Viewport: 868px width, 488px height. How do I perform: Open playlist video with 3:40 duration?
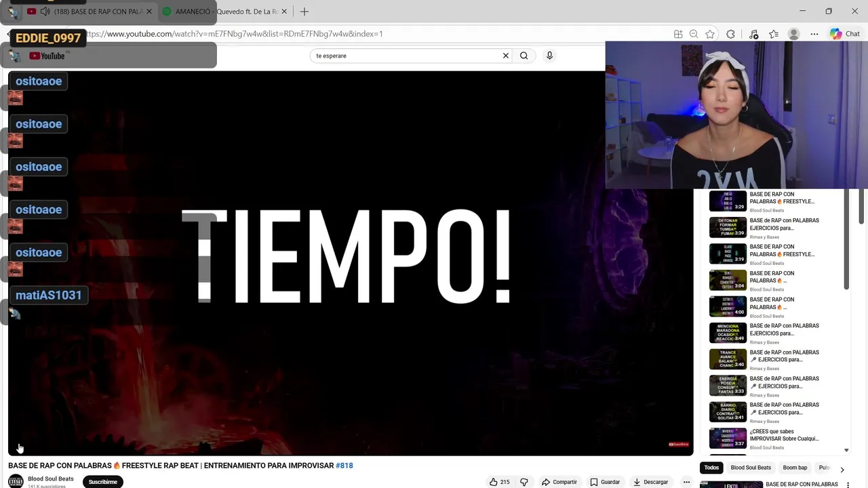(x=728, y=359)
